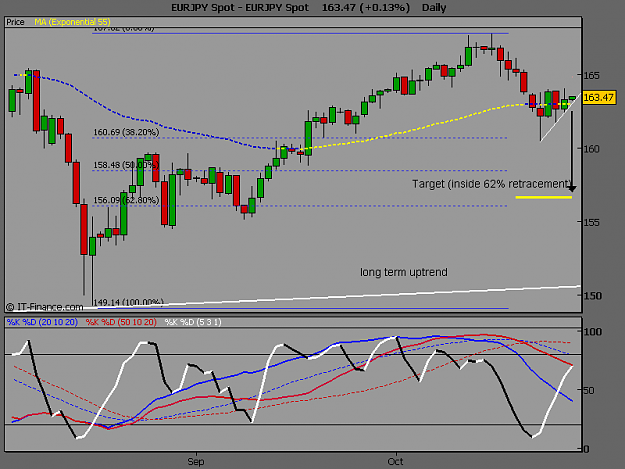Click the '%K %D (20 10 20)' stochastic label

(42, 322)
